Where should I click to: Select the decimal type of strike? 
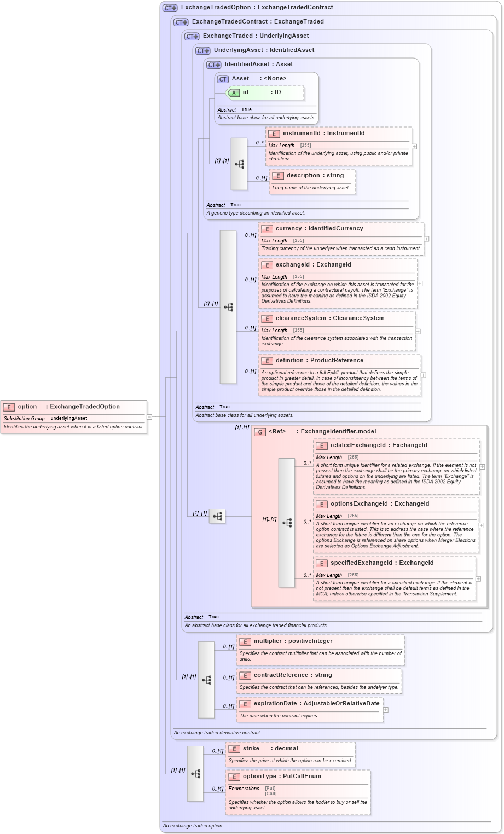pyautogui.click(x=286, y=749)
